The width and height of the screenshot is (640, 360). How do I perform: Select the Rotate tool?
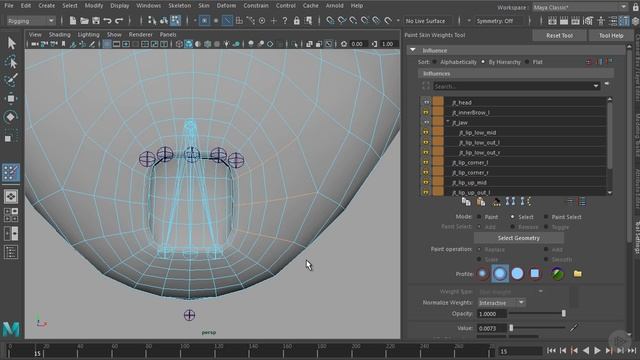click(11, 117)
